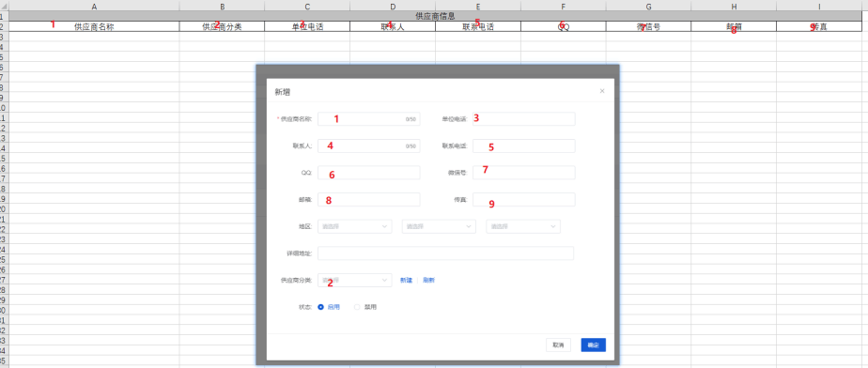Select spreadsheet column header F

[563, 6]
